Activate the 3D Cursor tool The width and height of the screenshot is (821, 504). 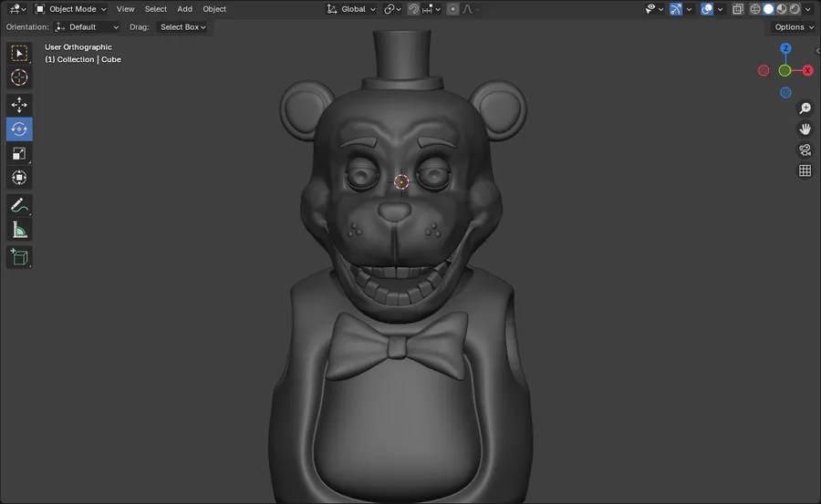click(x=19, y=77)
